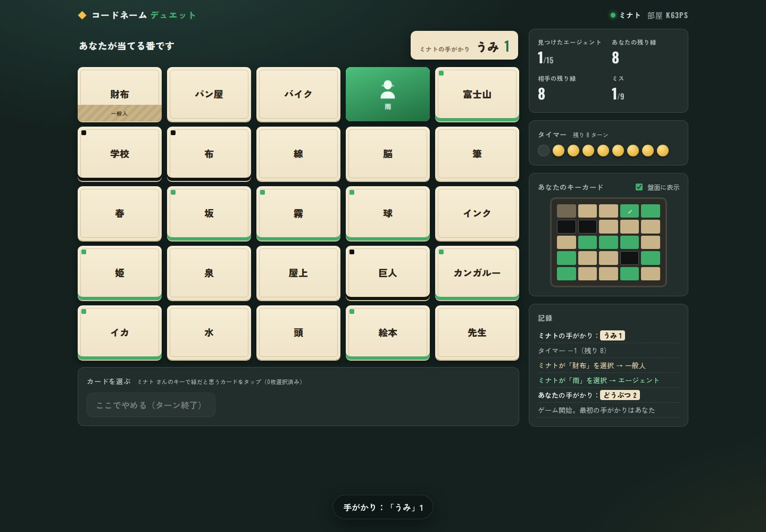This screenshot has width=766, height=532.
Task: Choose the 学校 card
Action: 120,154
